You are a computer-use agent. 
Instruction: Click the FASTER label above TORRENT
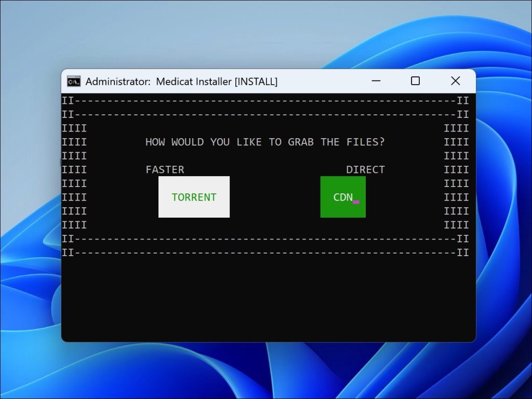point(164,169)
